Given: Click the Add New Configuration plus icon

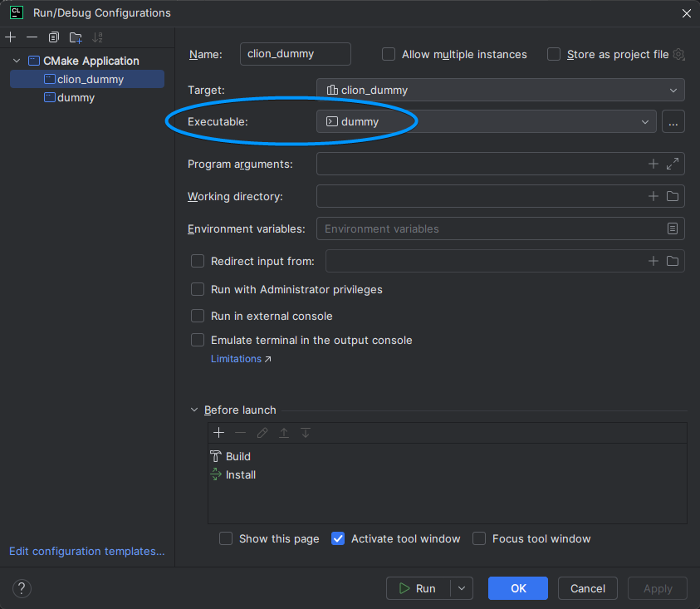Looking at the screenshot, I should click(x=11, y=37).
